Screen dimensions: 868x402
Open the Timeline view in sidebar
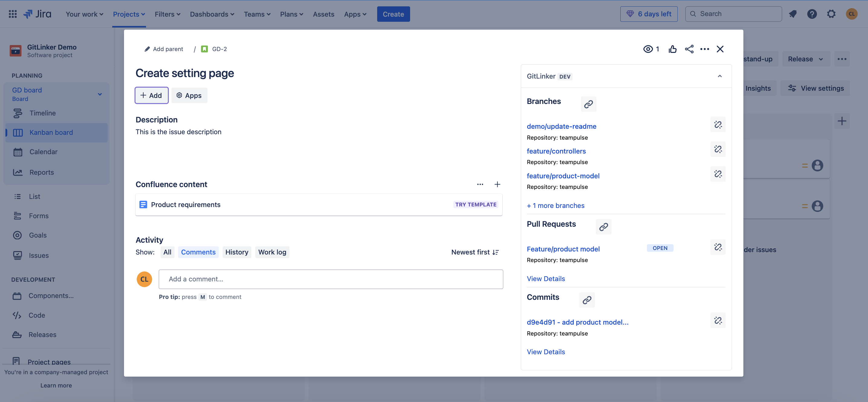tap(18, 113)
